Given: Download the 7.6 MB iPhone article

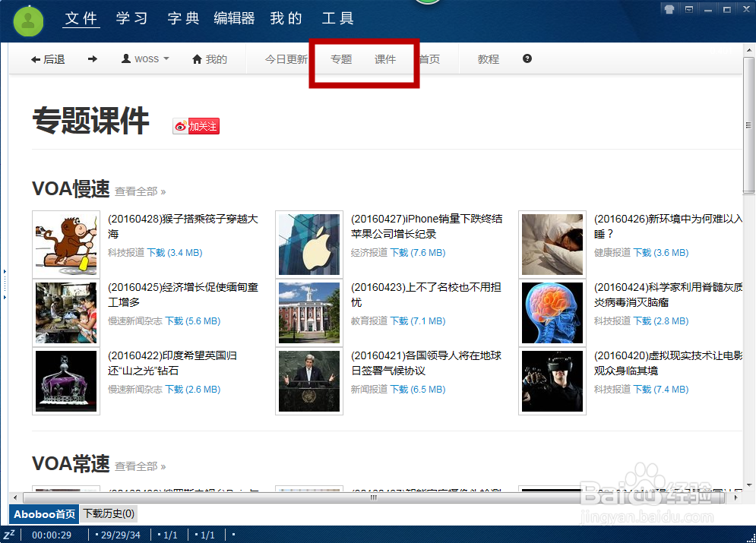Looking at the screenshot, I should click(x=418, y=252).
